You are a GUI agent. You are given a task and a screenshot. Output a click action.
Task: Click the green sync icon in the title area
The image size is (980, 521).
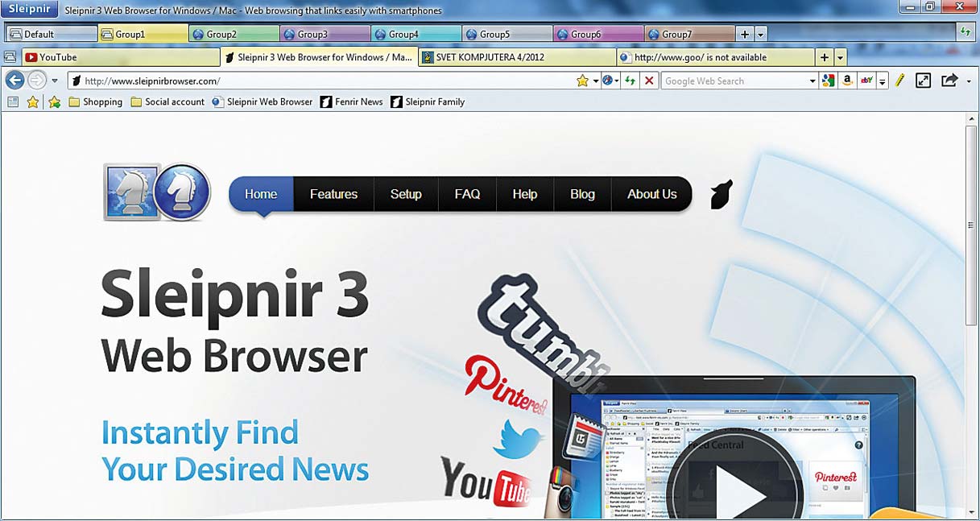[x=965, y=33]
